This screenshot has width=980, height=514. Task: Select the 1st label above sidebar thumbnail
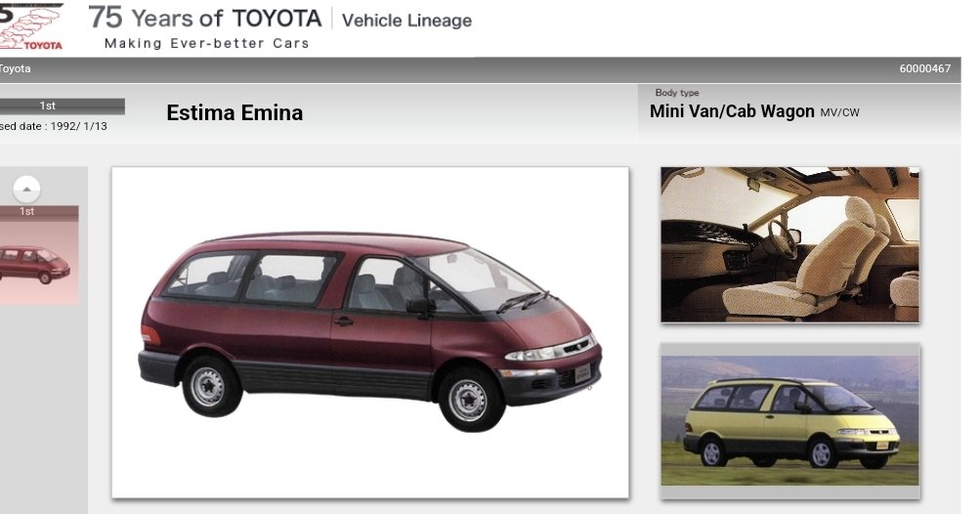click(27, 211)
